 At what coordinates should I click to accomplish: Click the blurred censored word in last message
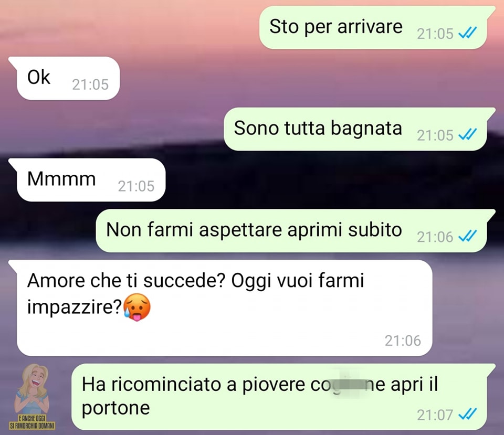[x=350, y=384]
